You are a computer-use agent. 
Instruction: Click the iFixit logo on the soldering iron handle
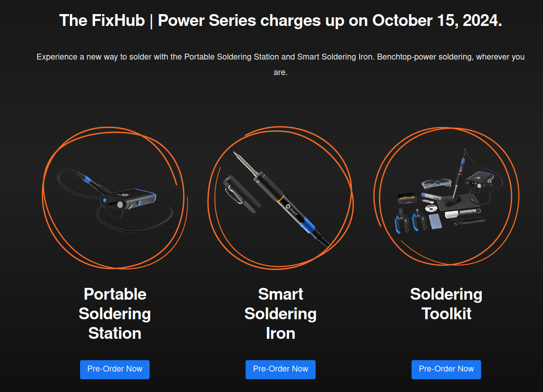tap(292, 210)
